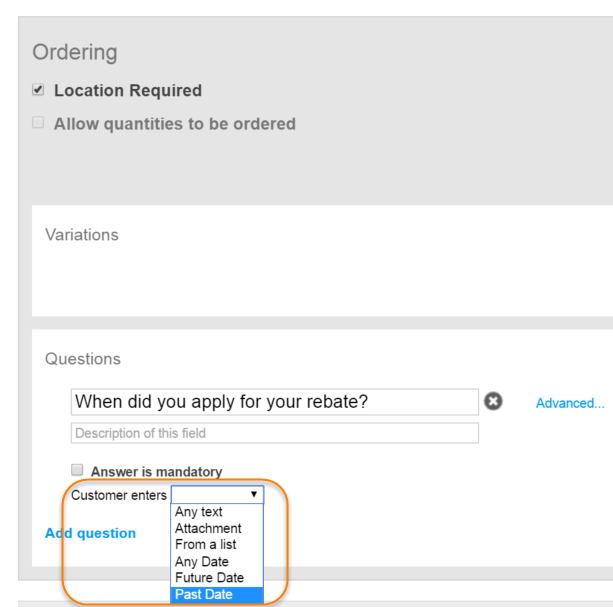Focus the Description of this field input
613x607 pixels.
(x=275, y=433)
